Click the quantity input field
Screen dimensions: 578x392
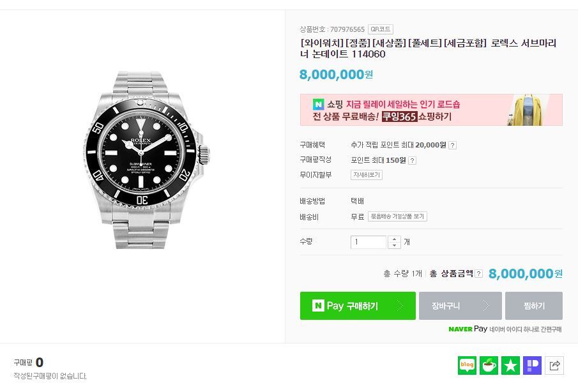click(369, 242)
